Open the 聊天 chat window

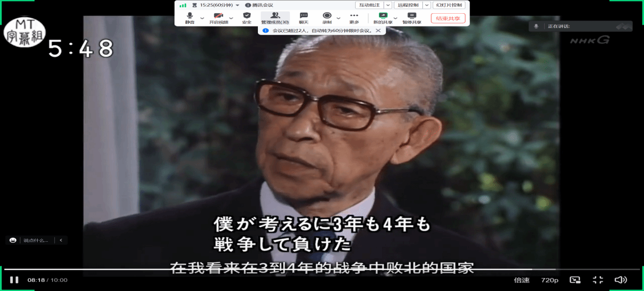tap(304, 18)
